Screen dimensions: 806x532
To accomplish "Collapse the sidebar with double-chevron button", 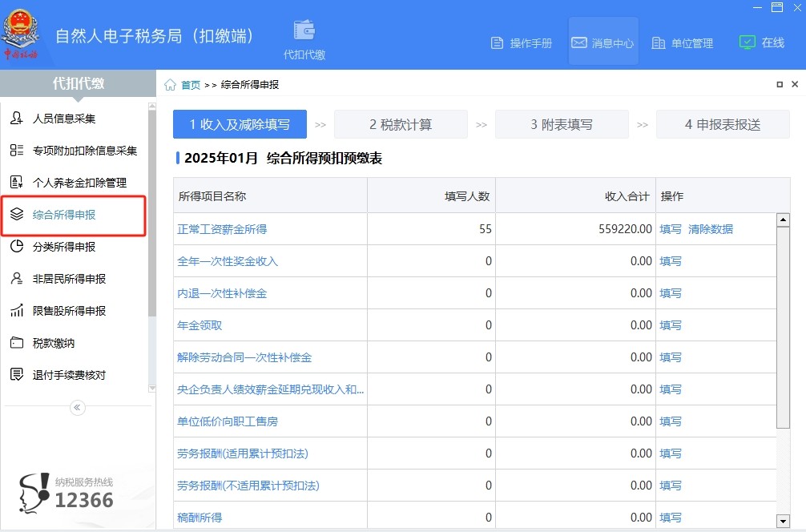I will pyautogui.click(x=77, y=408).
